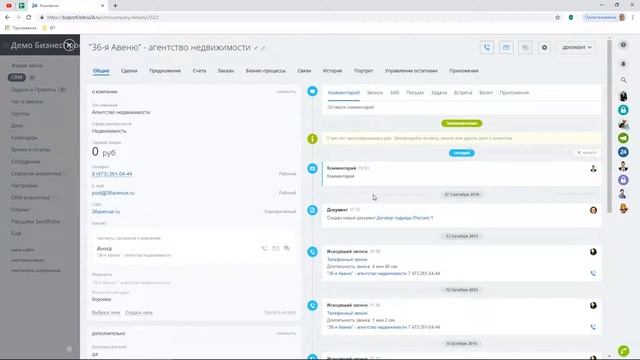Open the blue 24 chat icon in right panel

623,152
